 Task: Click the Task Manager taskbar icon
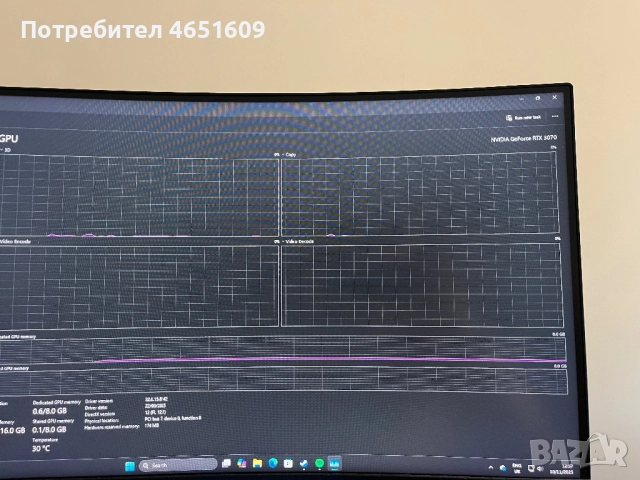[x=335, y=464]
